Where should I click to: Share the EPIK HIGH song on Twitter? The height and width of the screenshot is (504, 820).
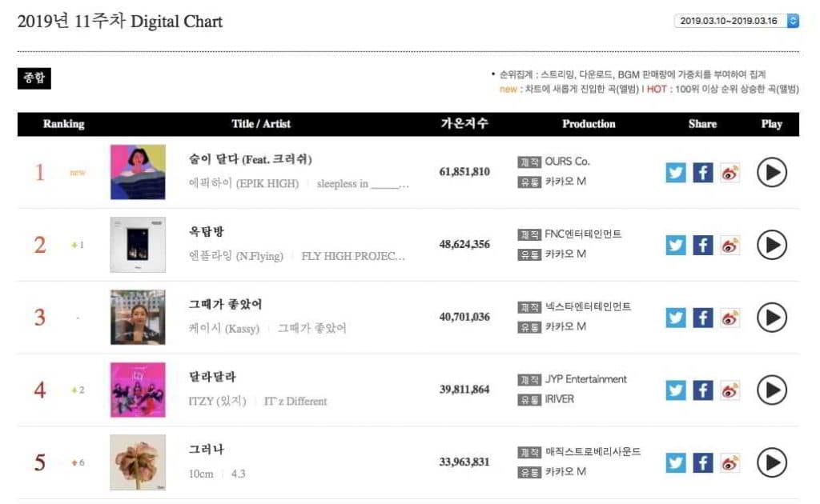[x=676, y=172]
